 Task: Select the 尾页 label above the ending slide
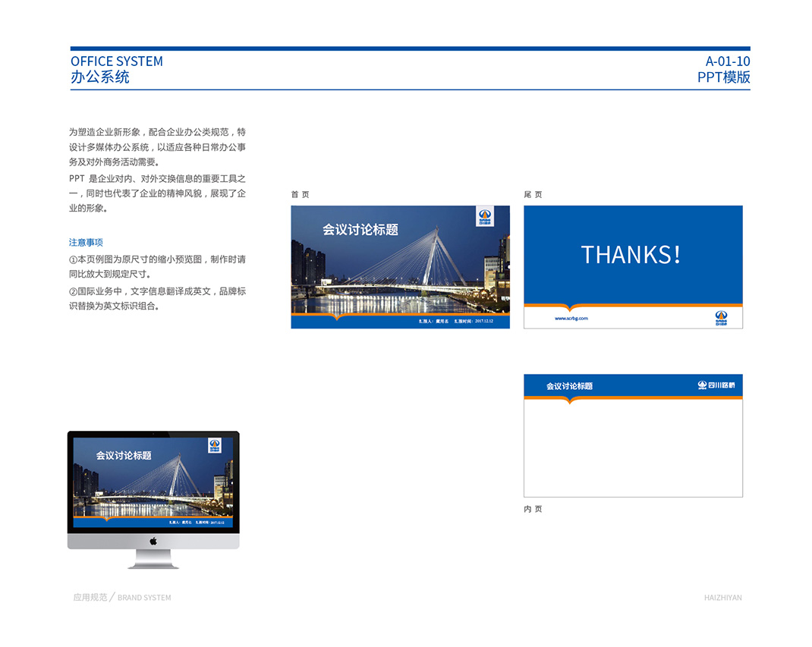point(533,195)
